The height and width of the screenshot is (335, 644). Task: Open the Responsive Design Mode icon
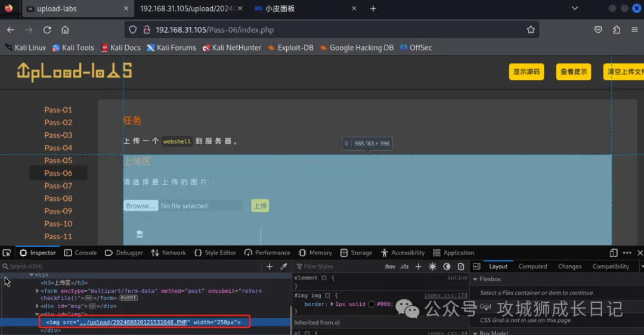click(614, 253)
